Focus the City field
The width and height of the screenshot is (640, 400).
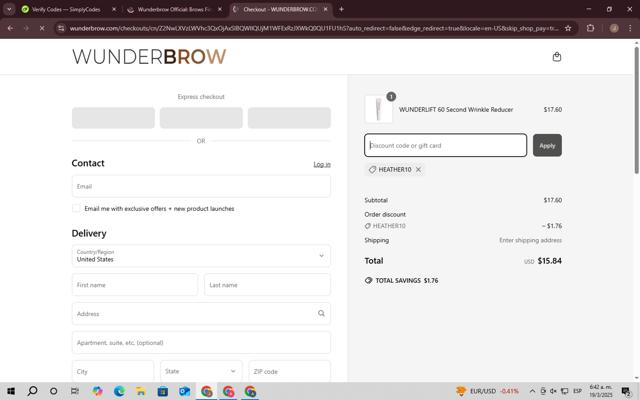pos(113,371)
